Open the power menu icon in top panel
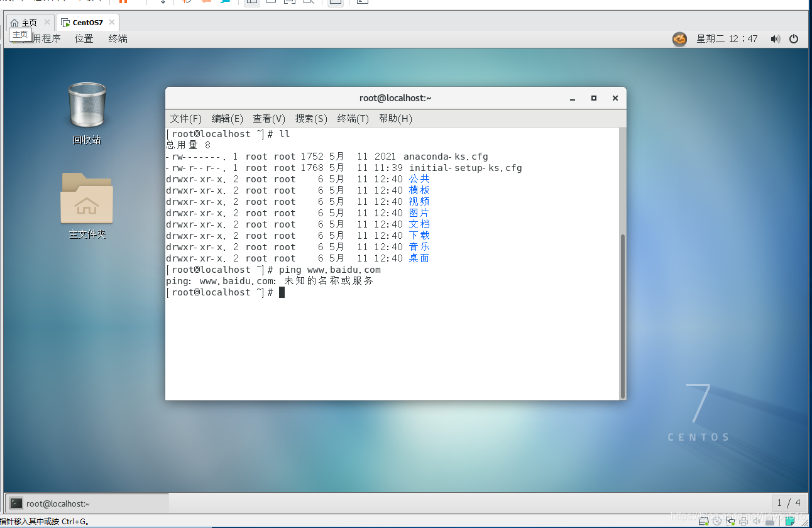Image resolution: width=812 pixels, height=528 pixels. 794,39
